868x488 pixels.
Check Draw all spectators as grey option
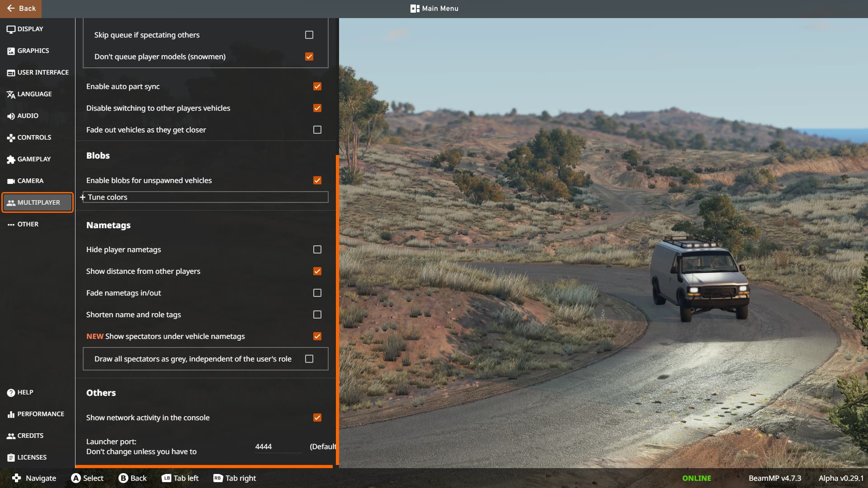[309, 359]
